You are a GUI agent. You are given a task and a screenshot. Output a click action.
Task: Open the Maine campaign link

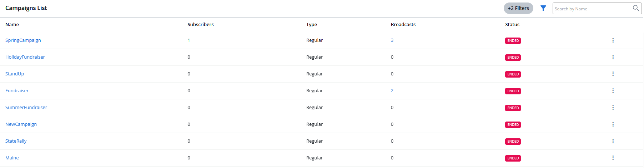[12, 158]
